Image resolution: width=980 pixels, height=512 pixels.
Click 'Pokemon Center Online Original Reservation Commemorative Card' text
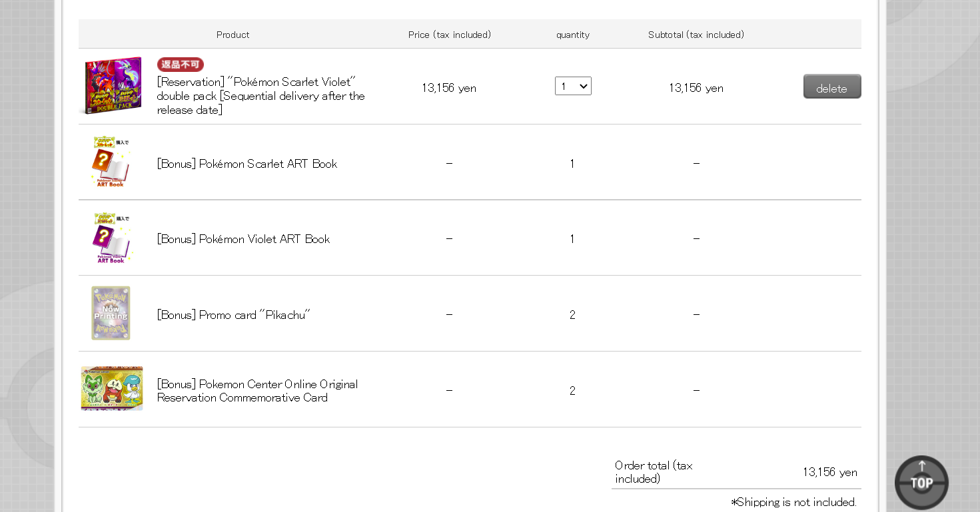257,391
